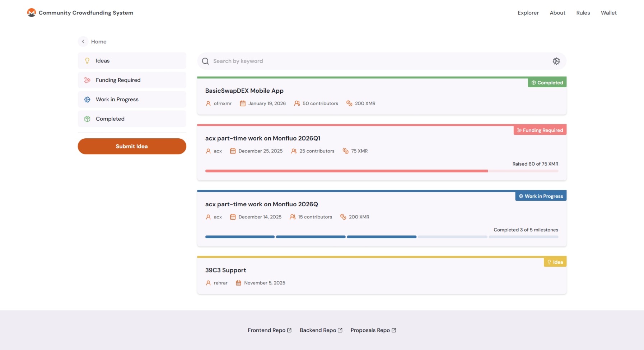The width and height of the screenshot is (644, 350).
Task: Click the last unfinished milestone segment
Action: coord(523,237)
